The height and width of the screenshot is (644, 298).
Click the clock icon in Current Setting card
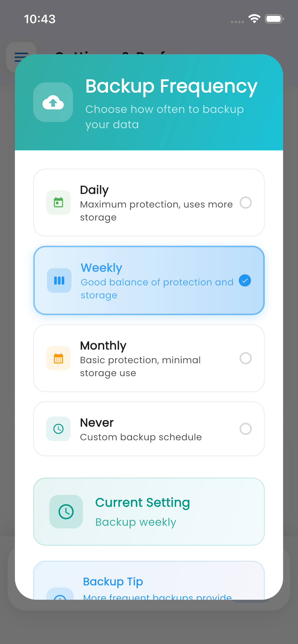point(66,512)
